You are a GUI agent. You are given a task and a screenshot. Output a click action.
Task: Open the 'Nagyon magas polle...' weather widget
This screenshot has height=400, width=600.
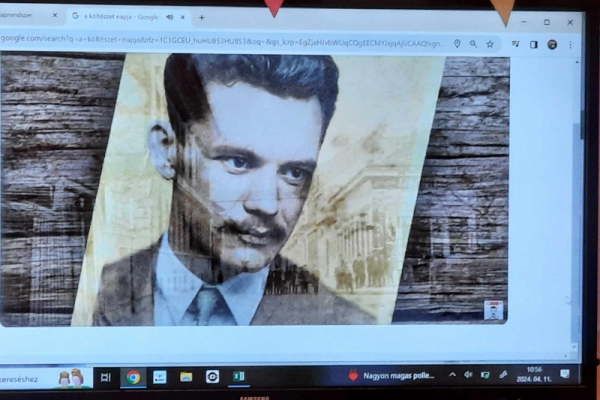[x=391, y=376]
